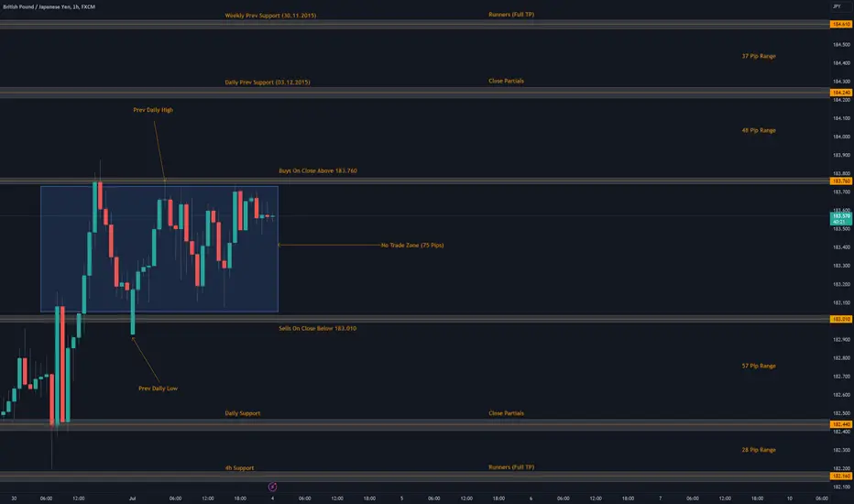Image resolution: width=854 pixels, height=504 pixels.
Task: Click the 182.900 price scale value
Action: 841,339
